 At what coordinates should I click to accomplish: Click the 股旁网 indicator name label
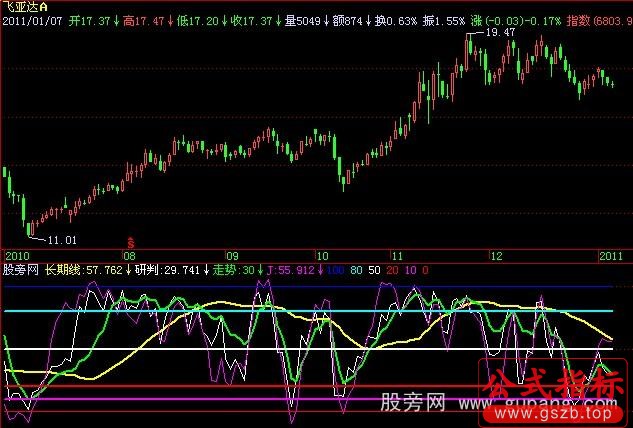(22, 269)
